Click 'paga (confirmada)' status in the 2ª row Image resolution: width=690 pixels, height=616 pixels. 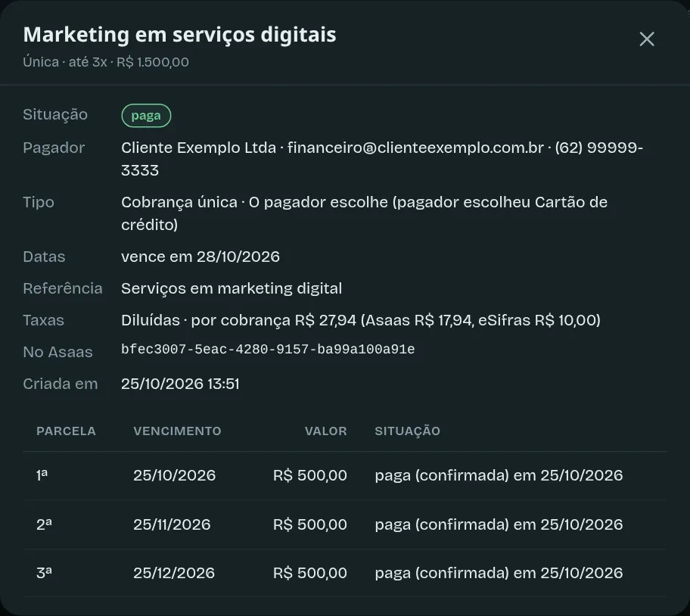(442, 525)
